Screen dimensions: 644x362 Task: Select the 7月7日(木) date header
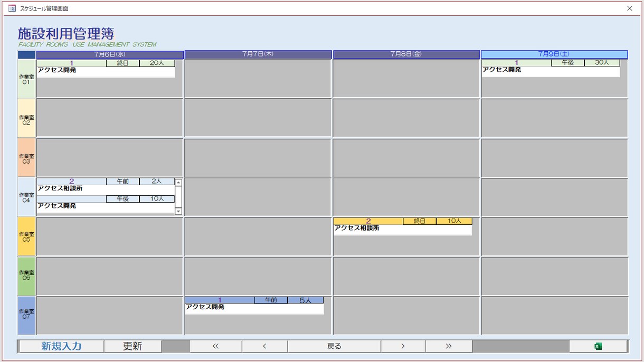(258, 54)
